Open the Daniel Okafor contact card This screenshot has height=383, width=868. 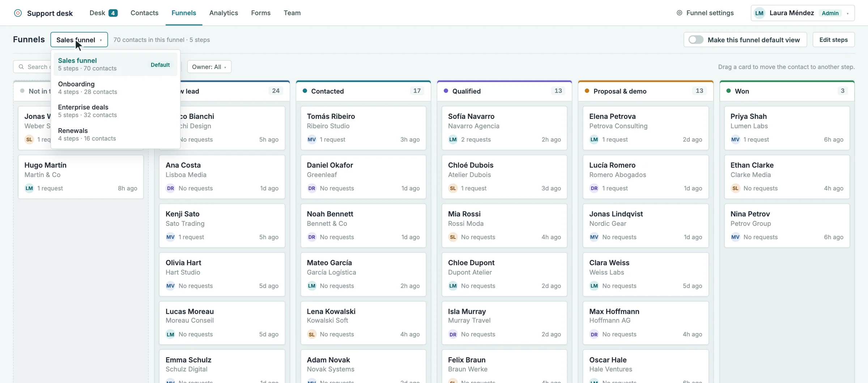tap(363, 177)
